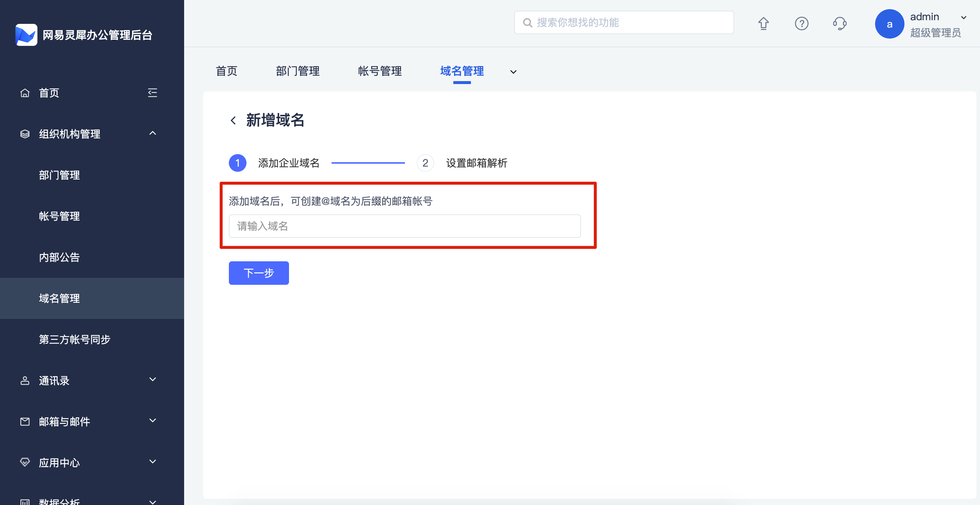Click the customer service headset icon
The height and width of the screenshot is (505, 980).
840,23
